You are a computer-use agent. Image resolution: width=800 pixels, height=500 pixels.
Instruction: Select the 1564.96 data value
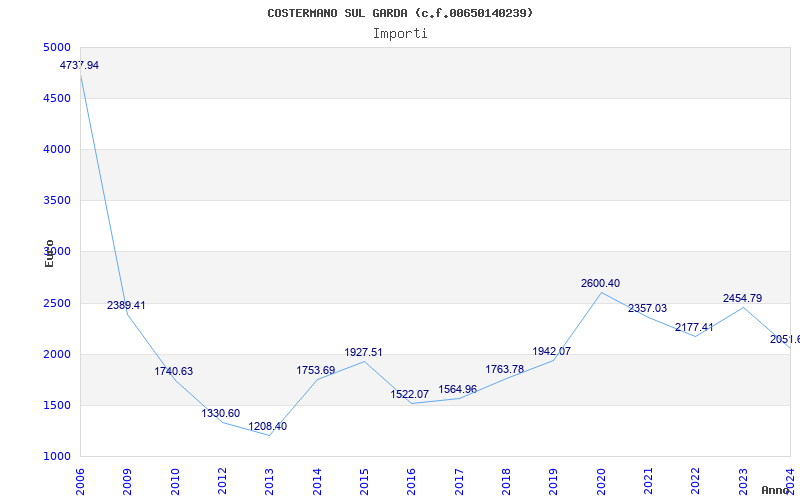pos(458,389)
